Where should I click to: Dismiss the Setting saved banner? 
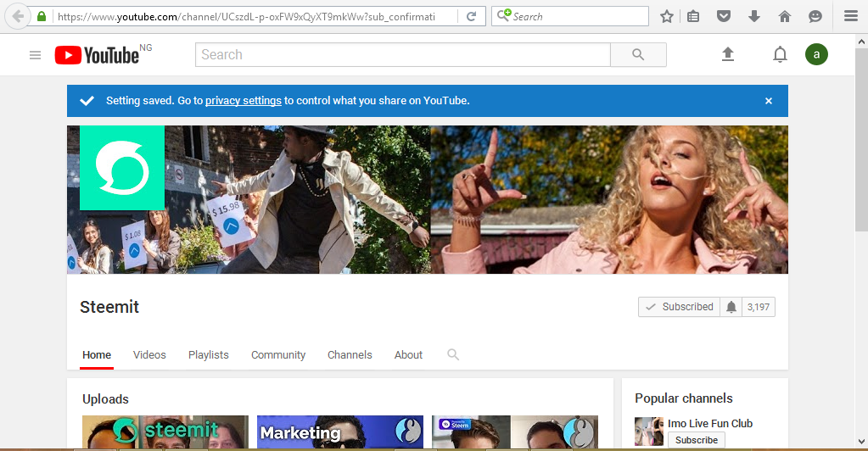pos(769,101)
